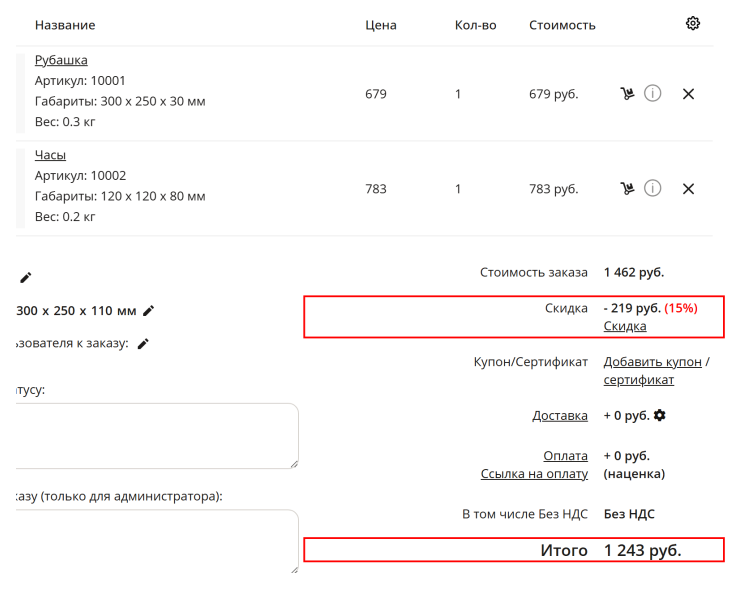Edit 300 x 250 x 110 мм dimensions pencil

(148, 311)
